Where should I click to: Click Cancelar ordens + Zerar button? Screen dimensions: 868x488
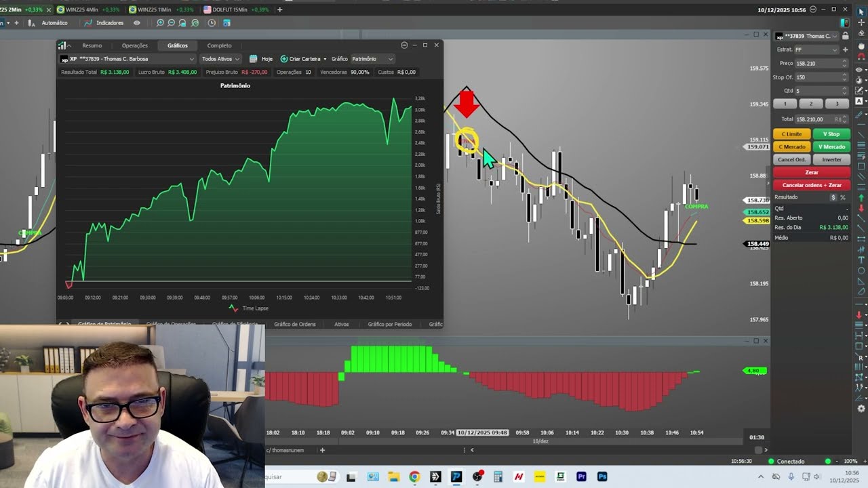coord(812,185)
